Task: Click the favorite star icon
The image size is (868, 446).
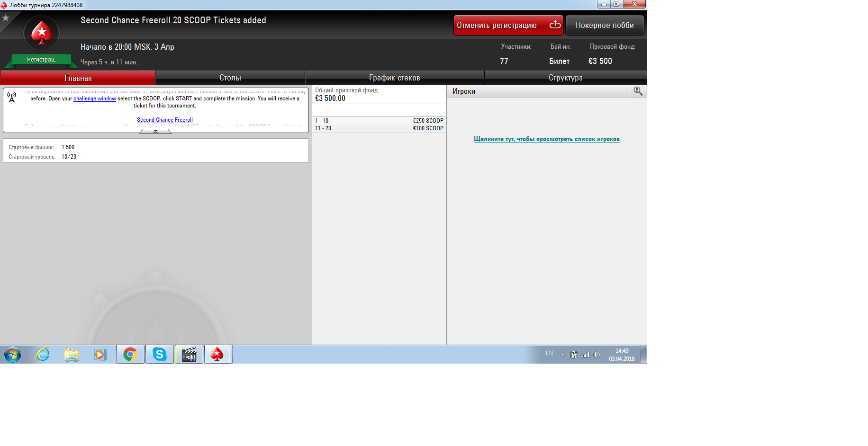Action: (x=6, y=18)
